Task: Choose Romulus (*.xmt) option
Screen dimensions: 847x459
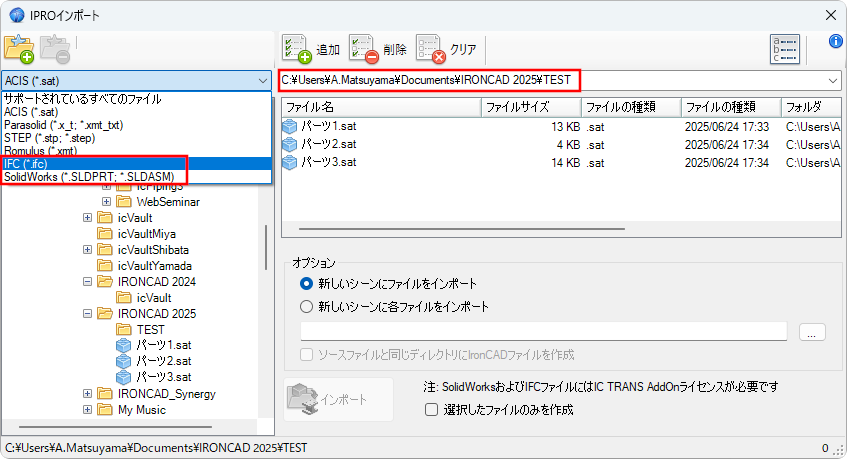Action: click(x=137, y=151)
